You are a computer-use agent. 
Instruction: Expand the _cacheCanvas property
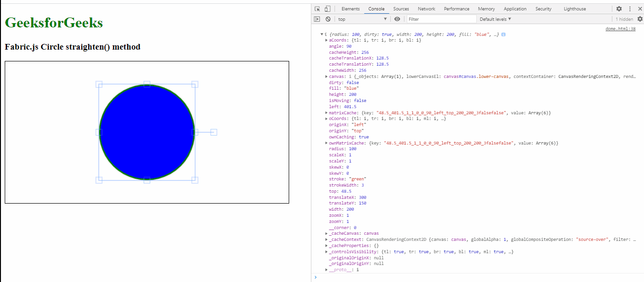[326, 233]
